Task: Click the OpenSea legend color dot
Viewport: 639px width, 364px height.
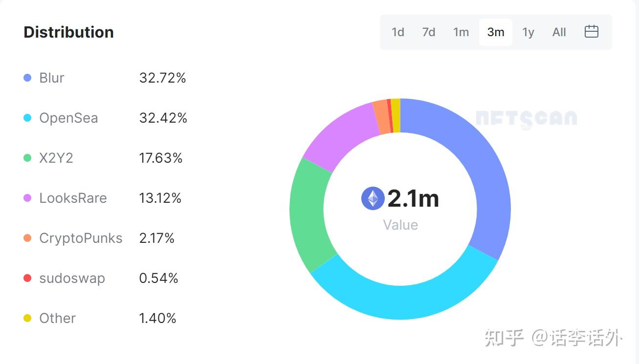Action: (x=27, y=118)
